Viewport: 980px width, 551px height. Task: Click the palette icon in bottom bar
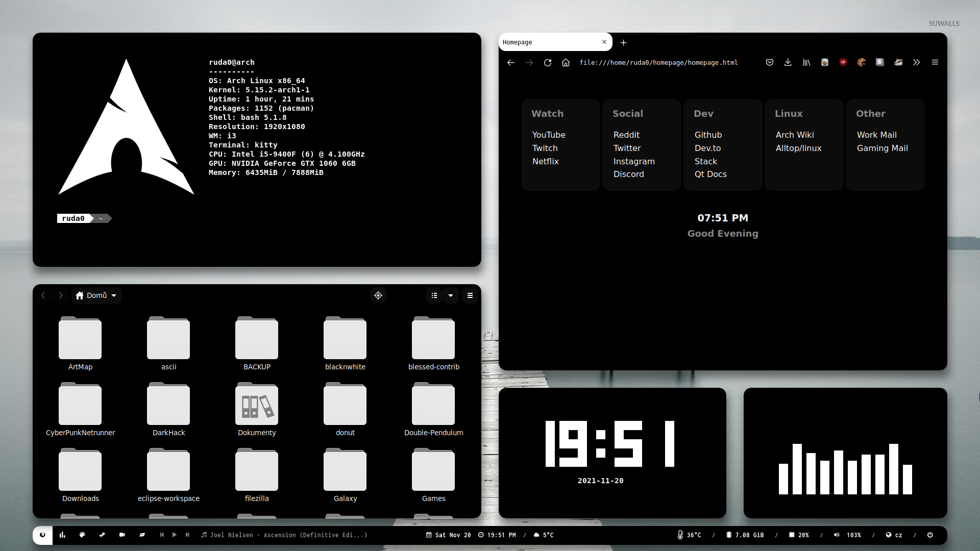point(82,535)
